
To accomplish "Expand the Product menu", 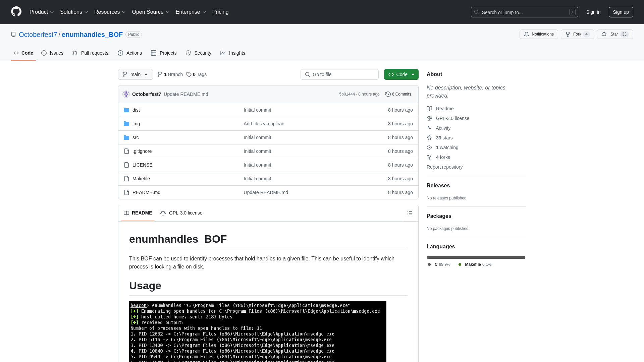I will [42, 12].
